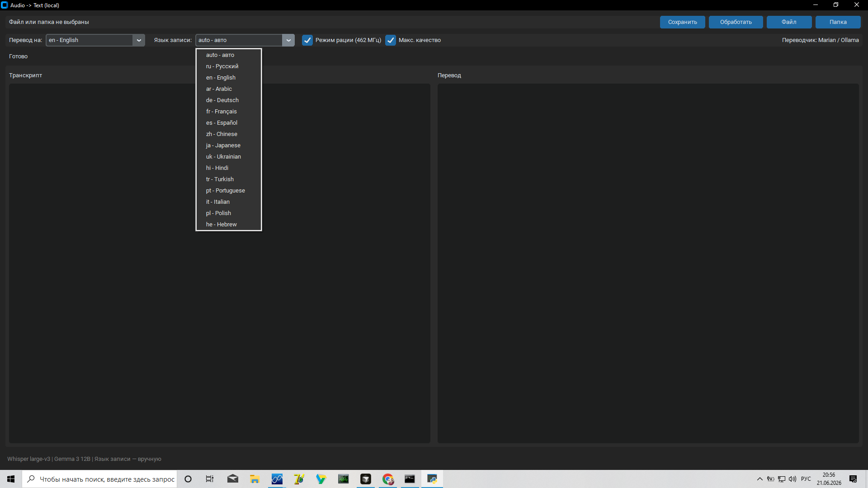Click the Whisper large-v3 status bar text

84,459
